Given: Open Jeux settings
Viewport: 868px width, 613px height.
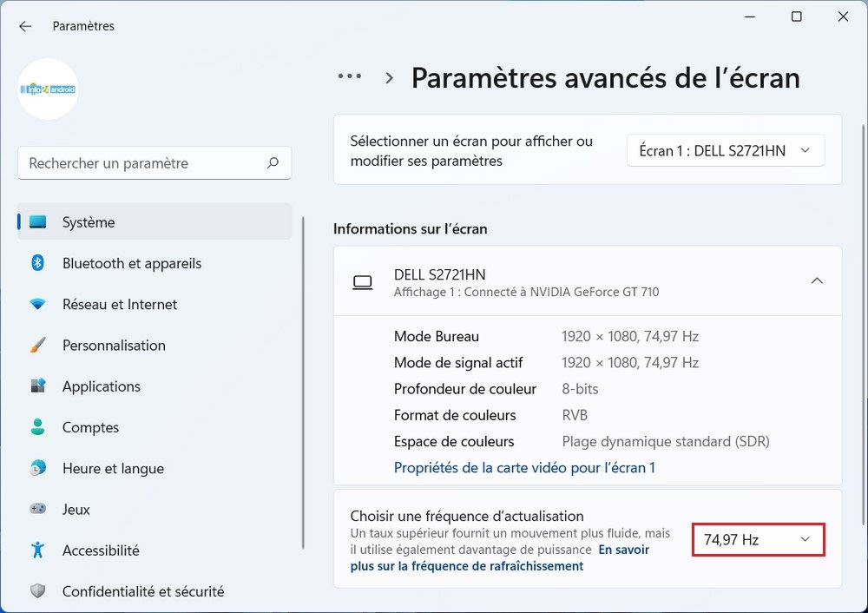Looking at the screenshot, I should pyautogui.click(x=38, y=510).
